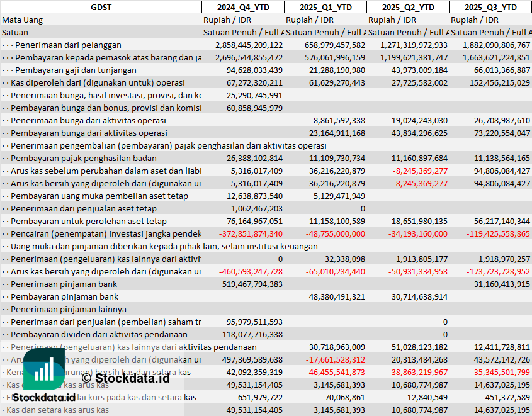Screen dimensions: 532x416
Task: Click the 2025_Q2_YTD column header
Action: click(408, 7)
